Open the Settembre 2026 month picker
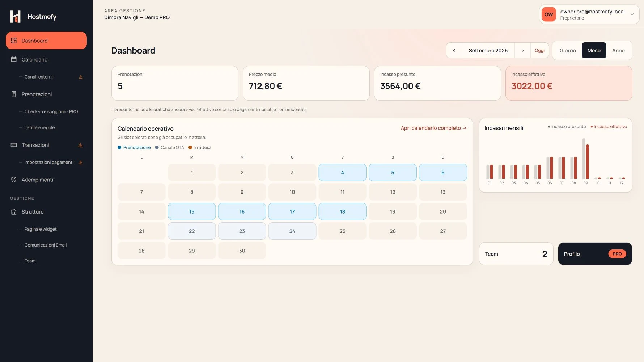 [488, 51]
